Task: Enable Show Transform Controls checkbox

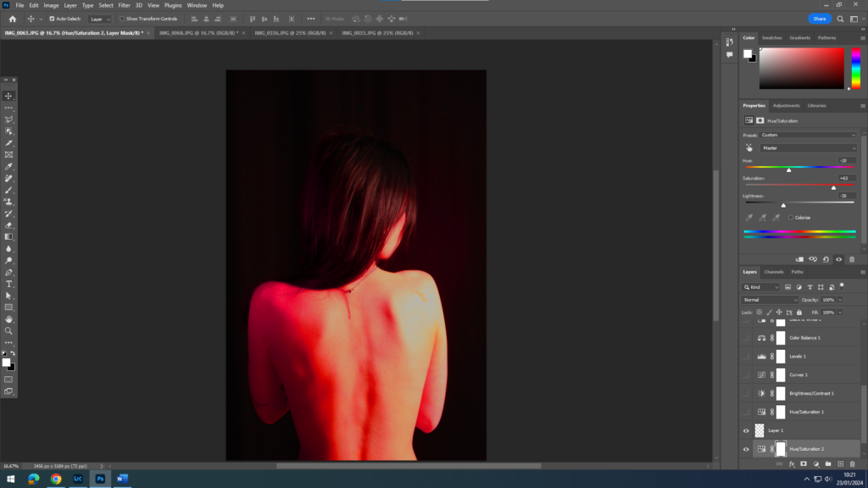Action: pyautogui.click(x=122, y=19)
